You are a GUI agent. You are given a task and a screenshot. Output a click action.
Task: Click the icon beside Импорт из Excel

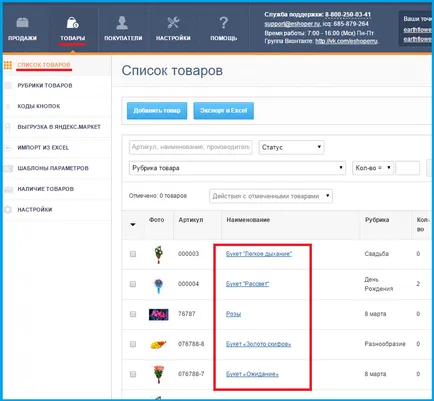[x=8, y=148]
